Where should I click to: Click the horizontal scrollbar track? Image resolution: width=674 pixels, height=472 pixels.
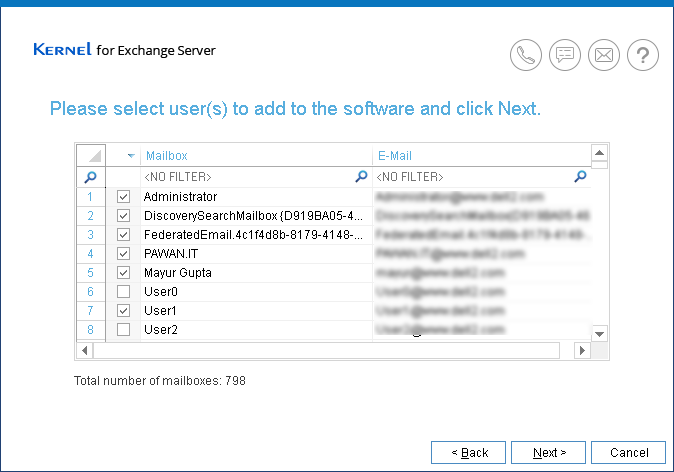click(327, 350)
